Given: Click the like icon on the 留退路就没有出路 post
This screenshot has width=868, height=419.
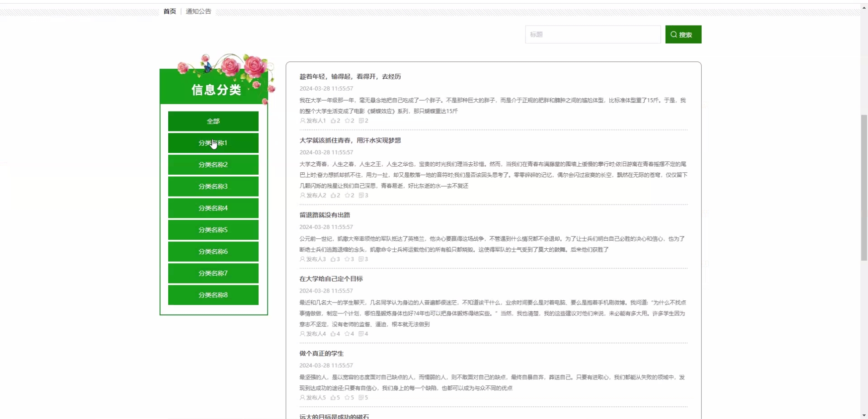Looking at the screenshot, I should 333,259.
